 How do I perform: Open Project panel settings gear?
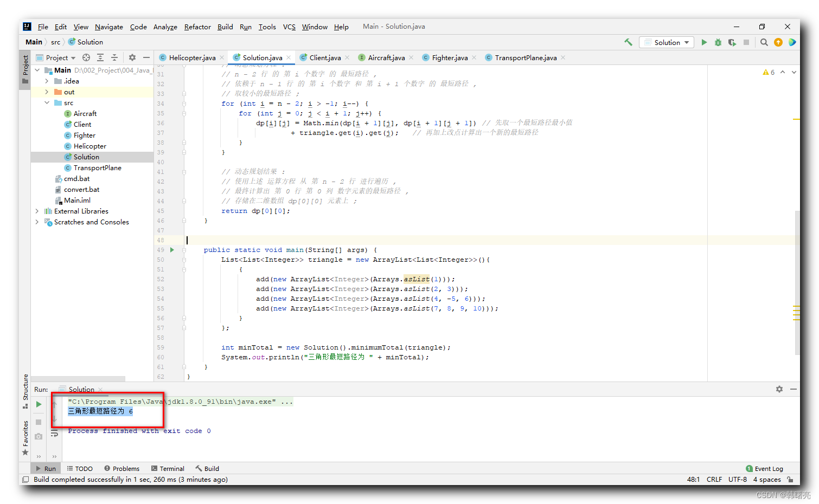click(132, 57)
